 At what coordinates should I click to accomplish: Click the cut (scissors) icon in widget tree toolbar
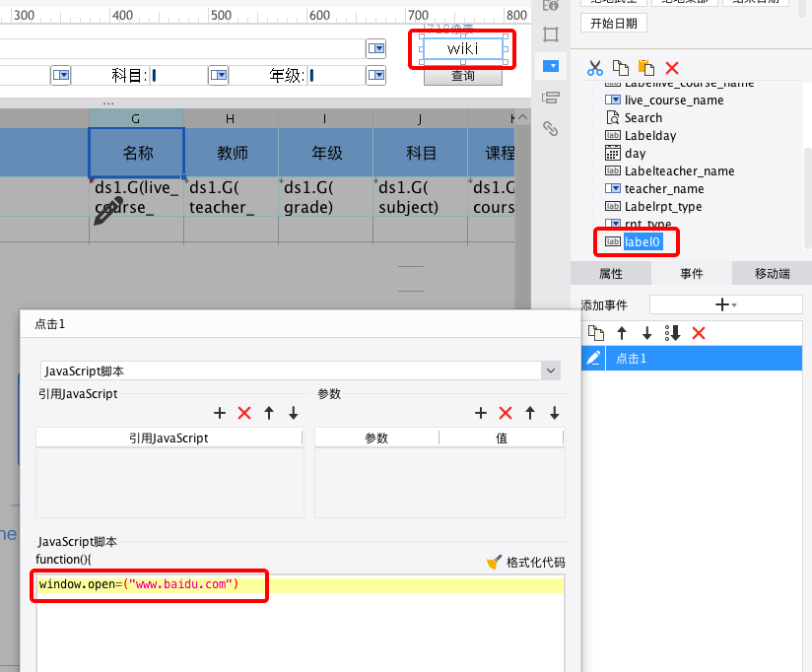pyautogui.click(x=595, y=68)
